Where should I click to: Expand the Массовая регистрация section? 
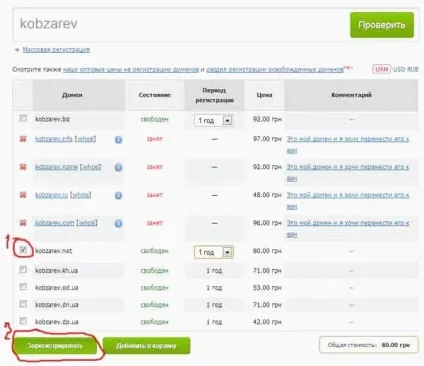click(x=56, y=50)
